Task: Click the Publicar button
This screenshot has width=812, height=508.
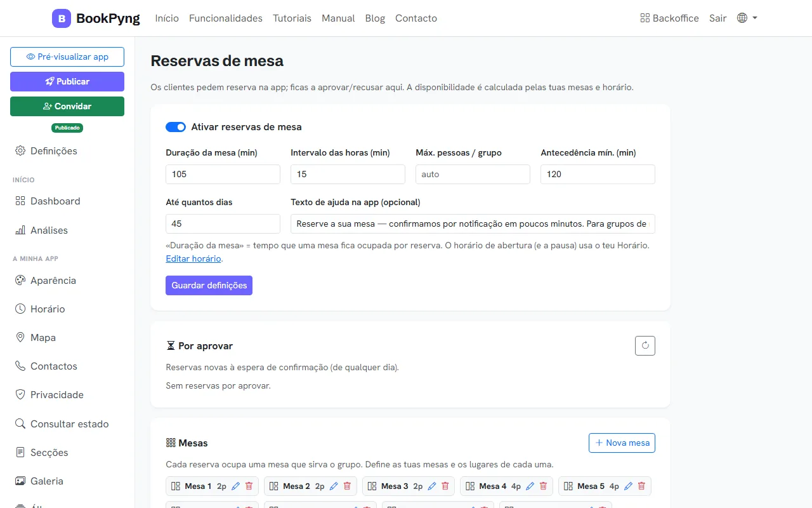Action: [x=67, y=81]
